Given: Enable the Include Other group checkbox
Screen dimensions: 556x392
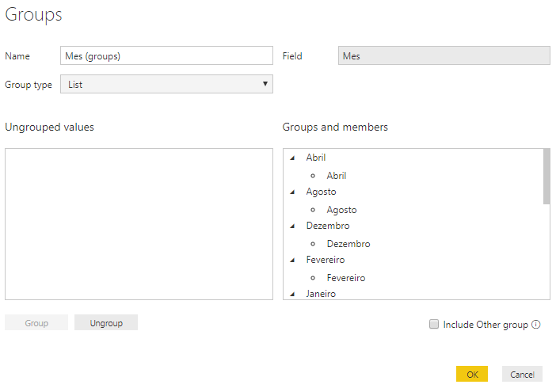Looking at the screenshot, I should [433, 324].
